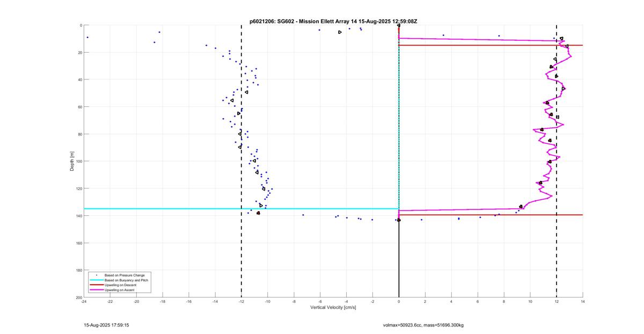This screenshot has width=644, height=334.
Task: Click the '0' tick on the depth axis
Action: point(80,25)
